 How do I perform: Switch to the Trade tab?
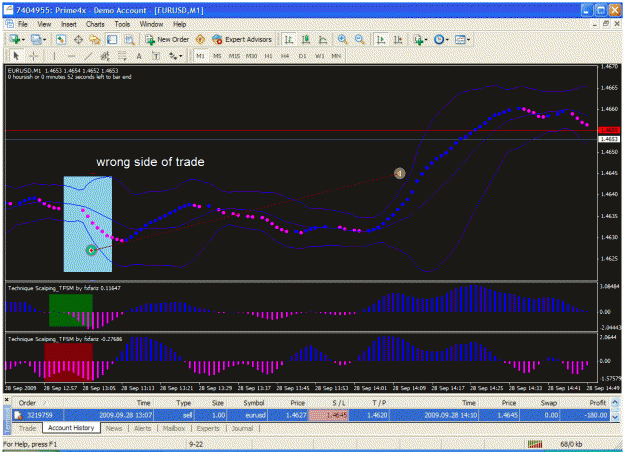click(27, 428)
